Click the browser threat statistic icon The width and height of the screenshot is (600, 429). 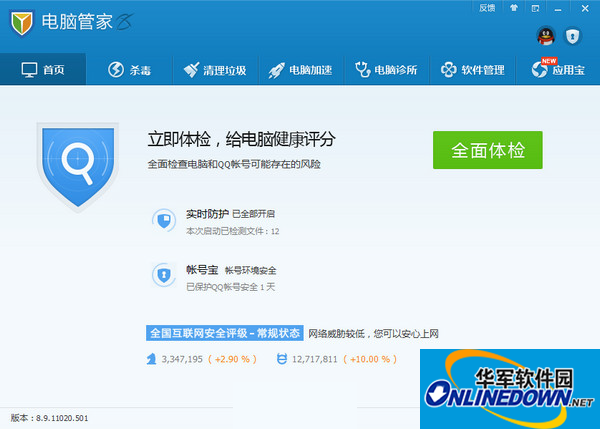coord(282,359)
